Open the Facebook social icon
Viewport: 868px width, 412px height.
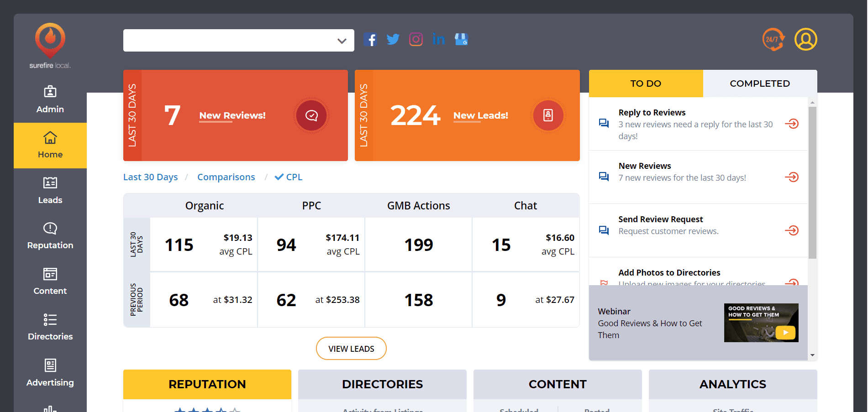pos(370,40)
